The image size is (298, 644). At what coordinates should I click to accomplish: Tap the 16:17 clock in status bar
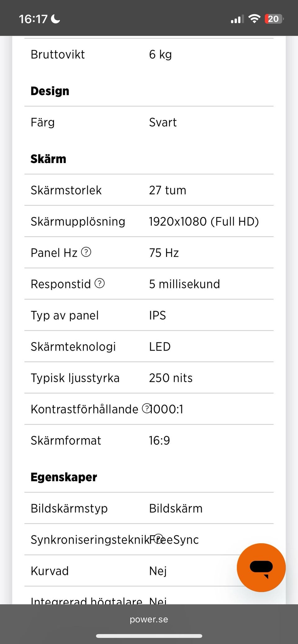[33, 19]
